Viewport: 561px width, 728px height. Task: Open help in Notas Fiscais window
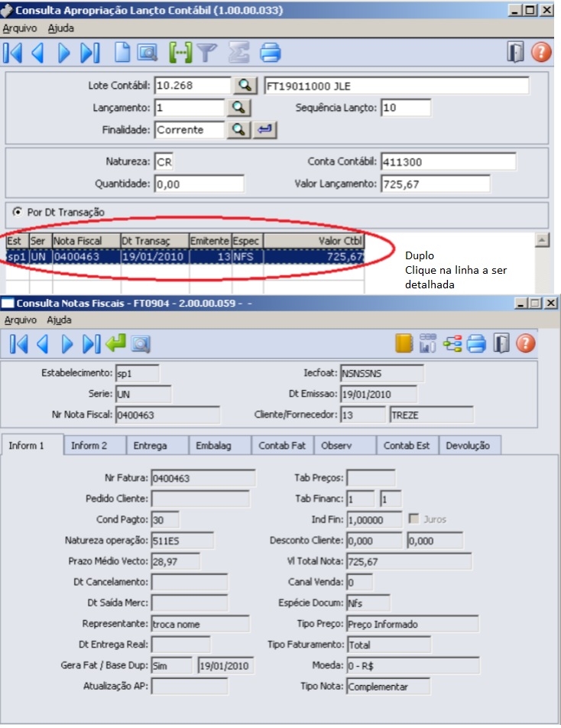(x=526, y=343)
